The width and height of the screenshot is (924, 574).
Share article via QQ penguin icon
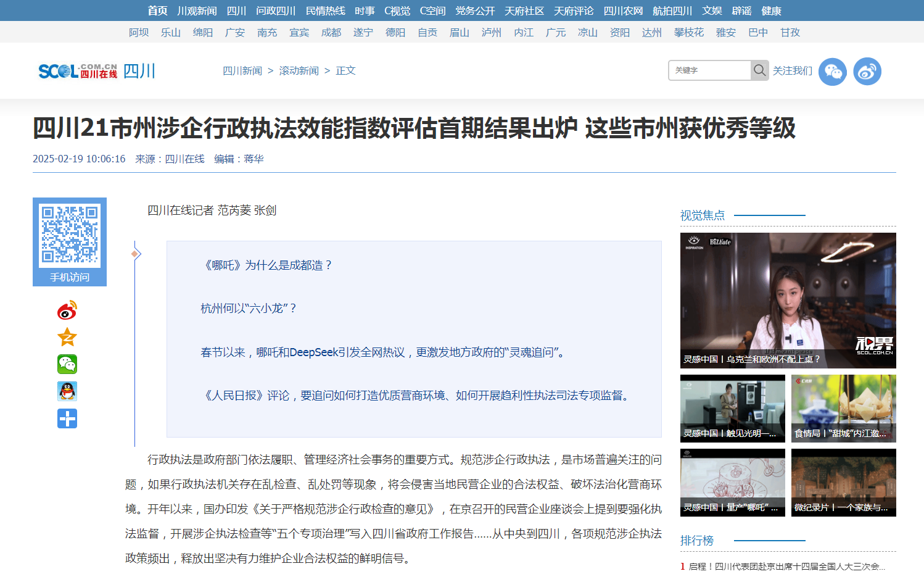67,391
